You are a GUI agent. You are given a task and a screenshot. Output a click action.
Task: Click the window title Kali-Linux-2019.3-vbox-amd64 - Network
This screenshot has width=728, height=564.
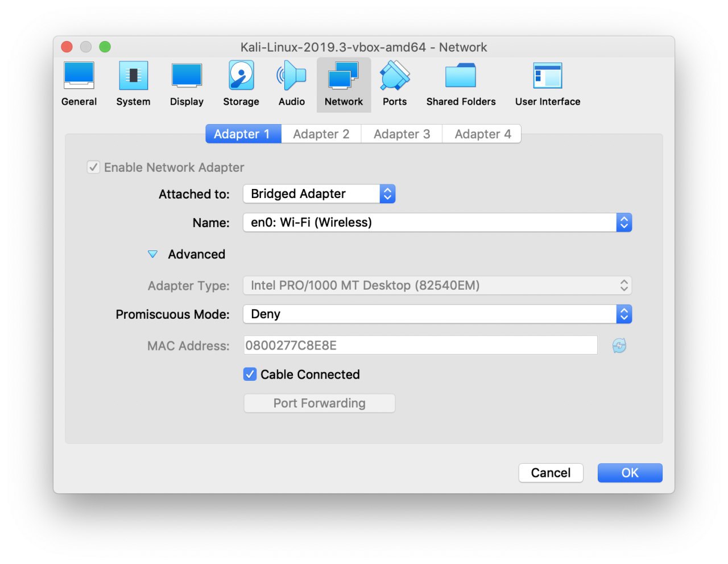coord(363,47)
